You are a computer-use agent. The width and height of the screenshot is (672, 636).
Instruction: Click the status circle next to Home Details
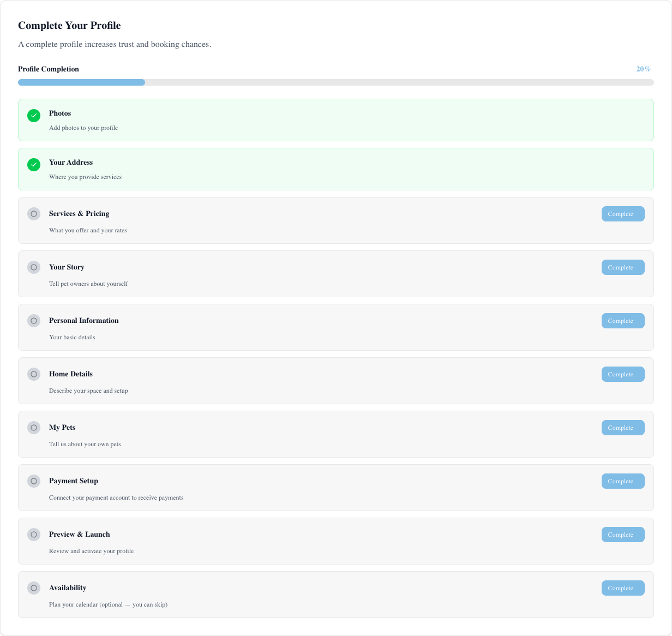click(34, 374)
